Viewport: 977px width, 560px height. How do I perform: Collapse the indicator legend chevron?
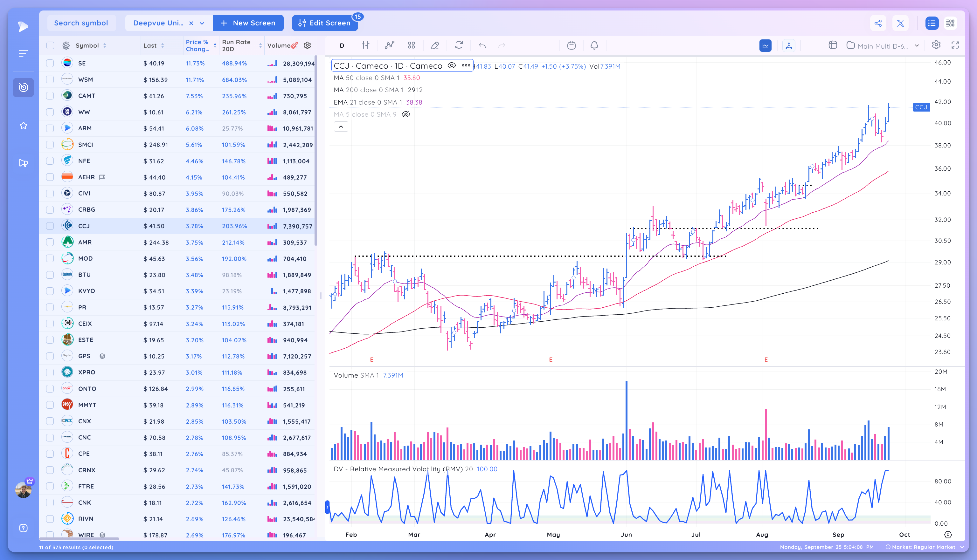(x=341, y=126)
